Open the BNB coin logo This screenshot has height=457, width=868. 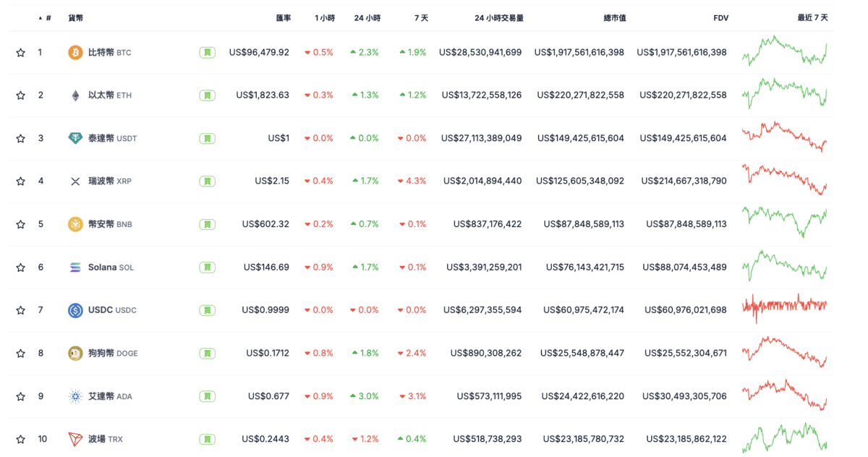tap(75, 224)
